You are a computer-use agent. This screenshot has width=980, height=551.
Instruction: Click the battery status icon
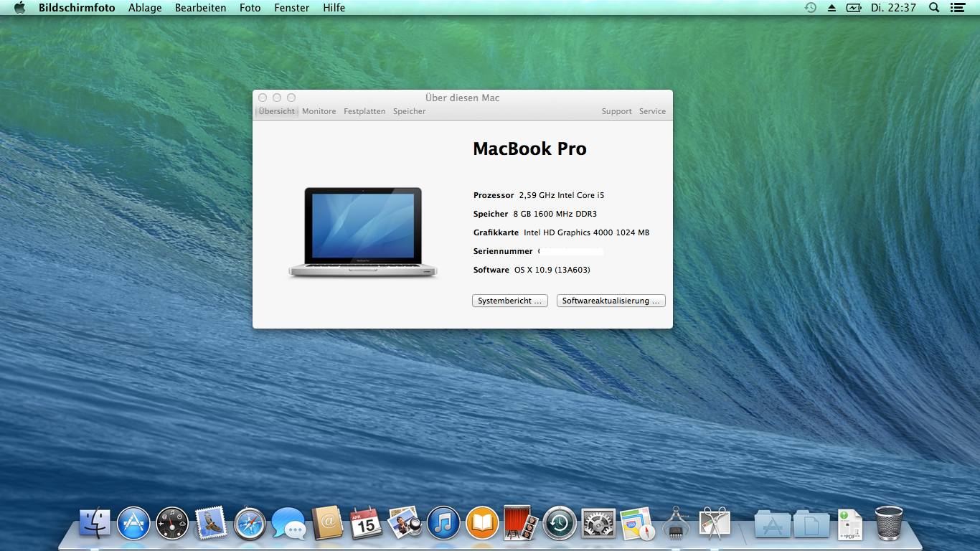854,8
